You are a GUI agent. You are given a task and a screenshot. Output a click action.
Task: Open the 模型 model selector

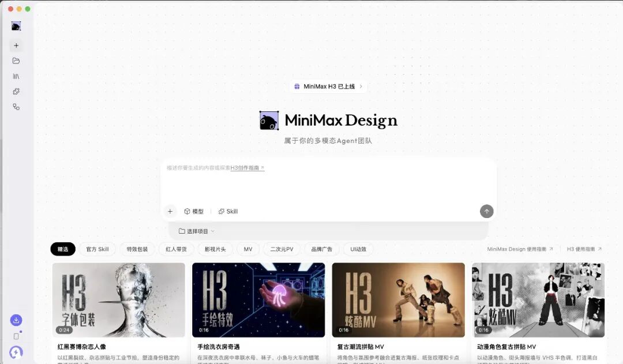tap(194, 211)
